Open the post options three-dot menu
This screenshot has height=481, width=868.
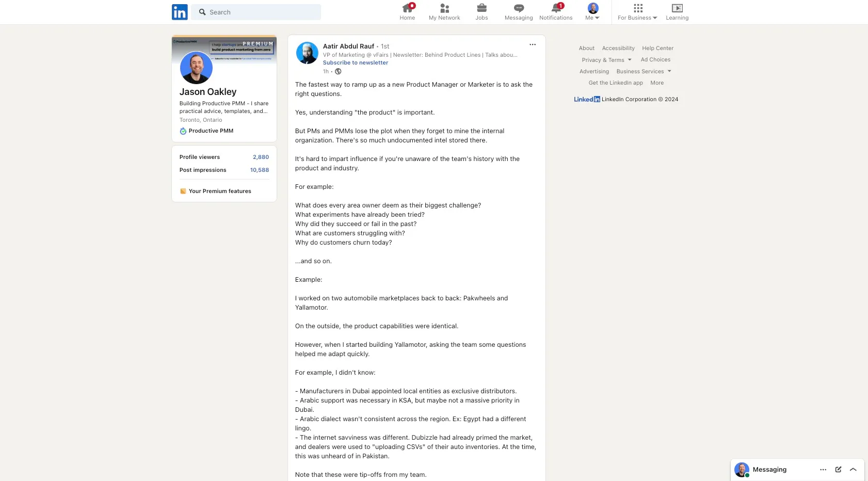tap(533, 44)
